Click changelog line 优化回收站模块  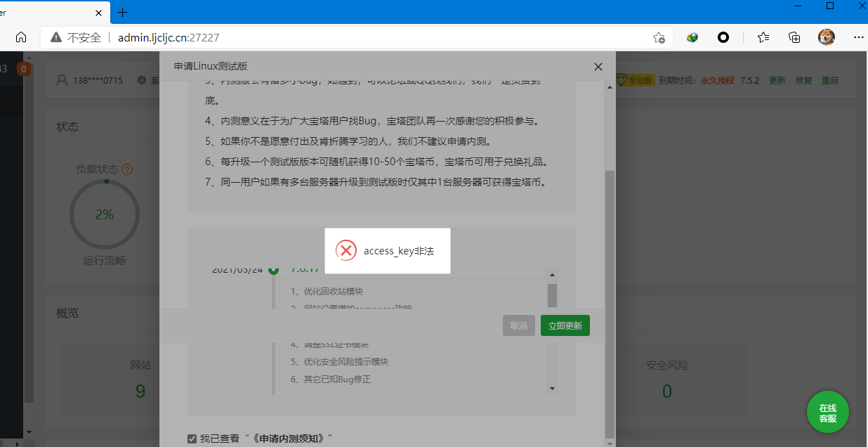tap(327, 292)
